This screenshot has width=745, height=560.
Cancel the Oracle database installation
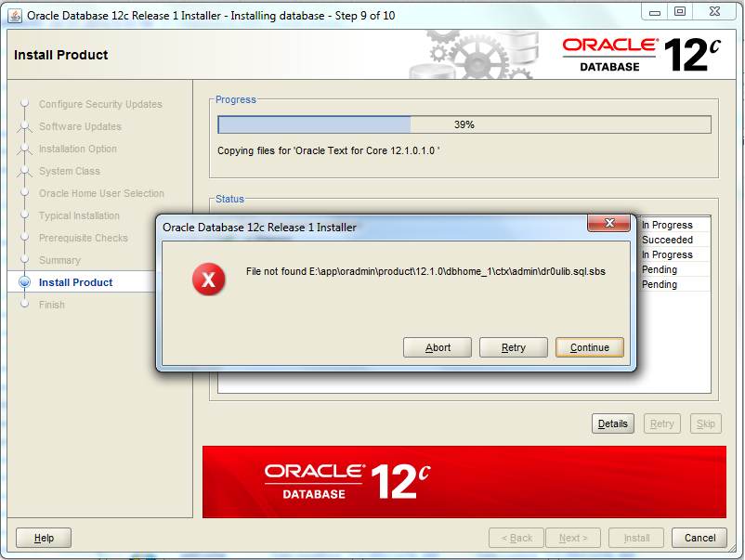[x=699, y=537]
